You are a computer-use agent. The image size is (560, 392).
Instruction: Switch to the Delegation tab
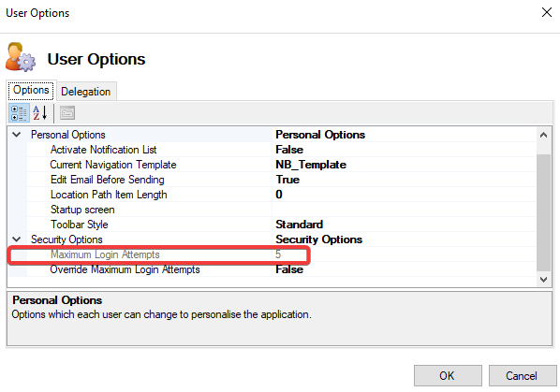(86, 92)
